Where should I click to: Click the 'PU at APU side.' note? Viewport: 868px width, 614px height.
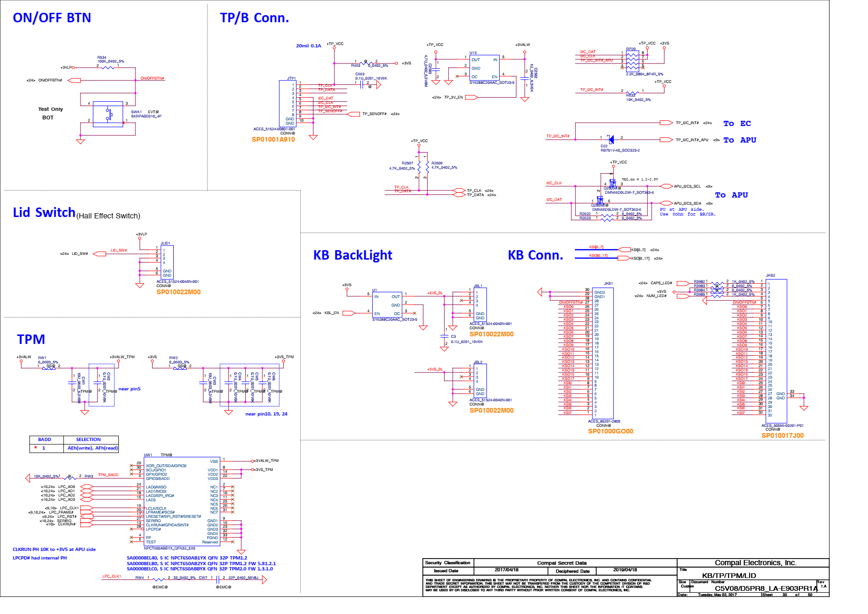681,209
